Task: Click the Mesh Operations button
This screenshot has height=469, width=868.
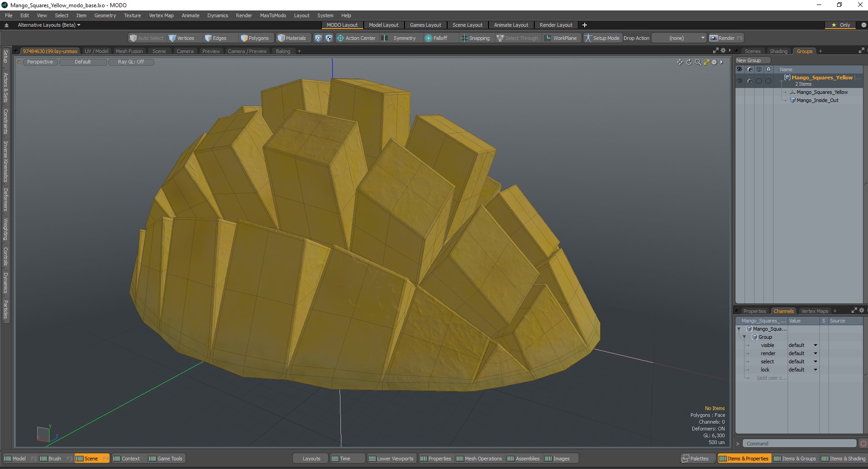Action: click(479, 459)
